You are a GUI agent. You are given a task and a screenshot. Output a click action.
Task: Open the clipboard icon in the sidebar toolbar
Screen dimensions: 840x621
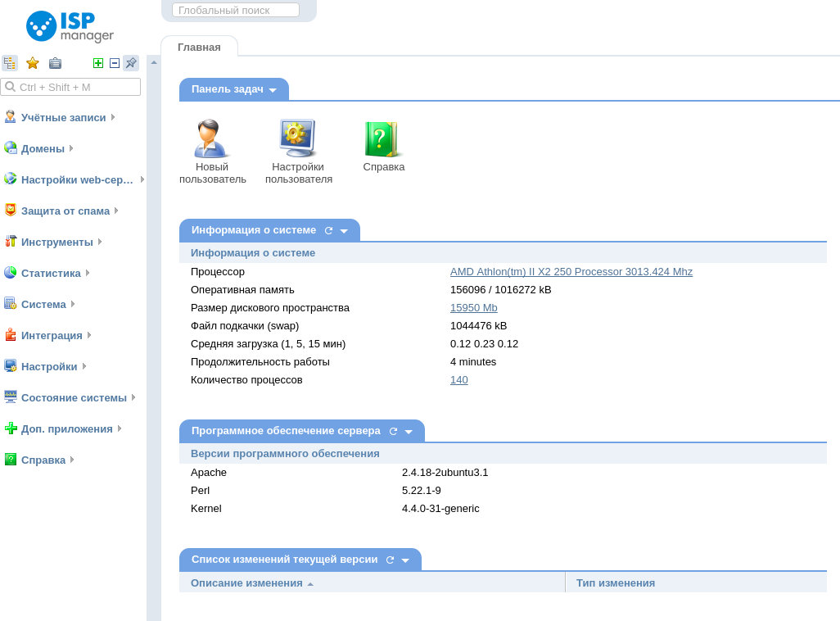[x=55, y=62]
